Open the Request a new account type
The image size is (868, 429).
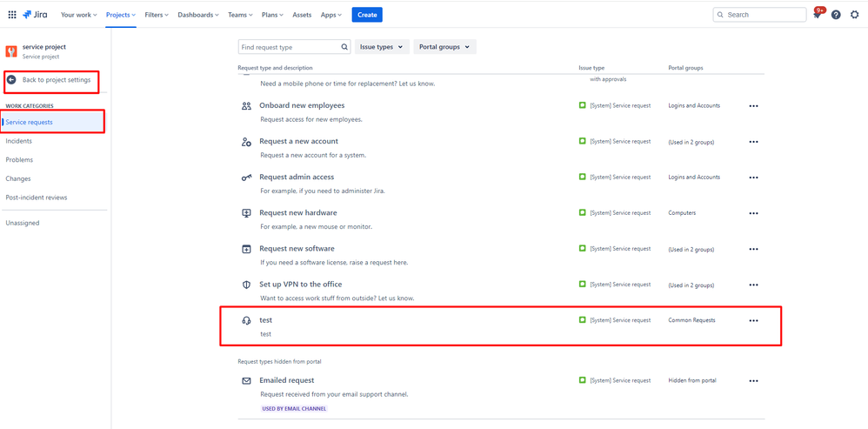pyautogui.click(x=298, y=141)
